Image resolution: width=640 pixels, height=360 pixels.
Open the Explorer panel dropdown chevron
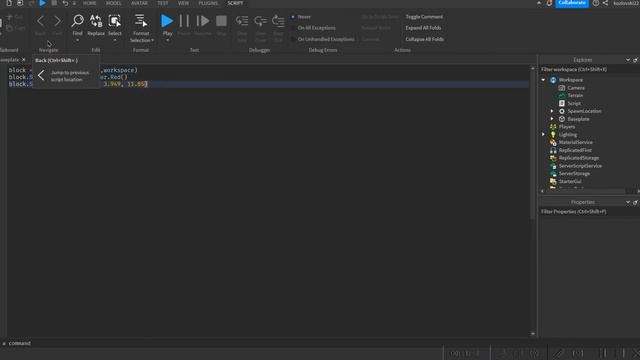pos(628,60)
